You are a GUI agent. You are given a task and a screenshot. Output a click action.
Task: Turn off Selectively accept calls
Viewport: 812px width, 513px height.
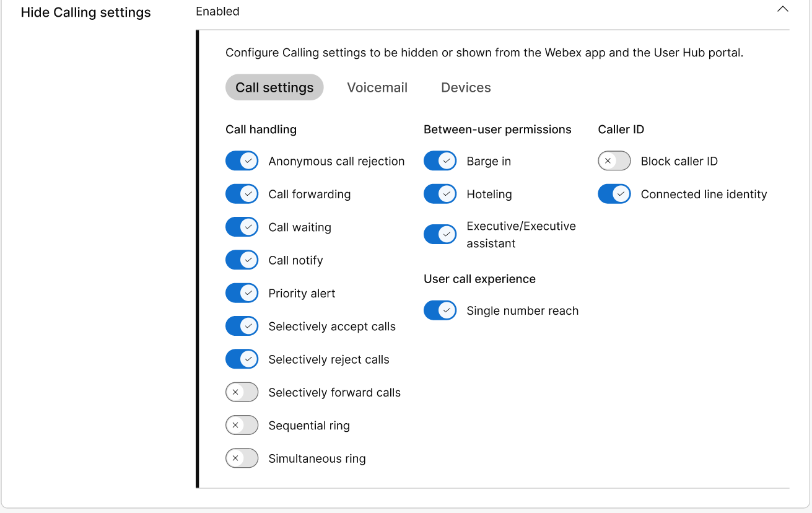242,326
